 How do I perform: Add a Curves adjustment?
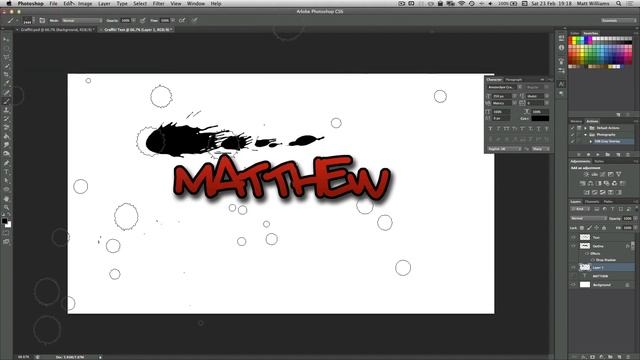[x=602, y=175]
